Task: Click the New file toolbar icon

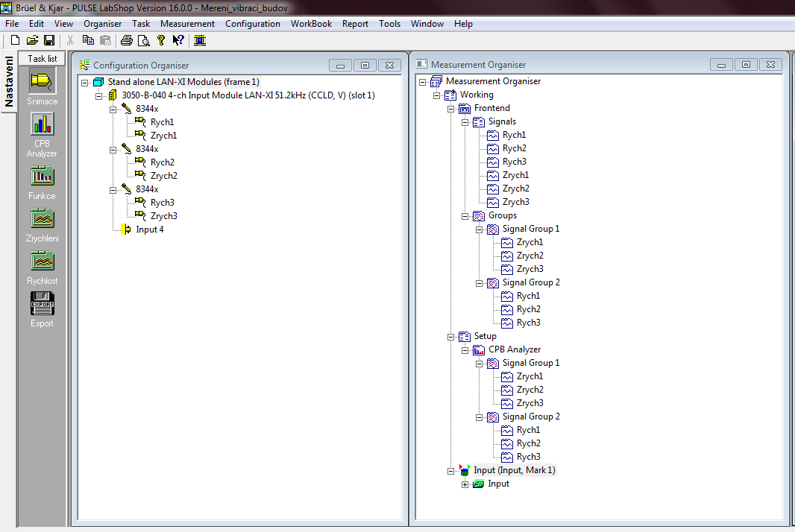Action: (x=15, y=40)
